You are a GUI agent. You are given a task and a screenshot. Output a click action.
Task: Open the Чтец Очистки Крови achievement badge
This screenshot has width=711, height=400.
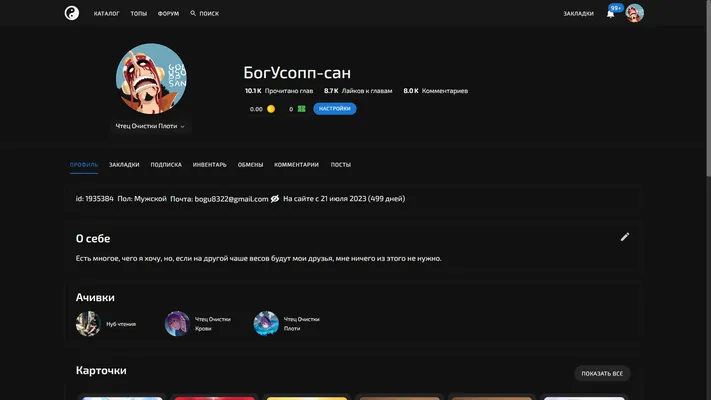(x=177, y=323)
